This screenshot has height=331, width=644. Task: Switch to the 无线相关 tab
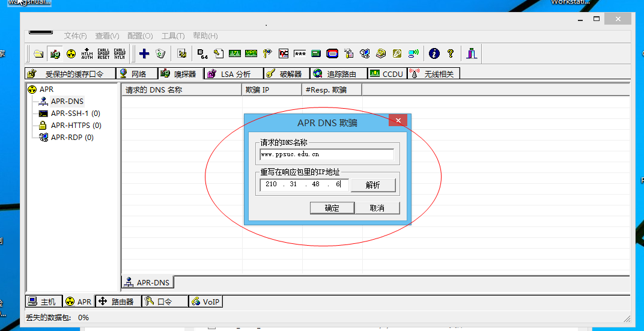(x=434, y=74)
